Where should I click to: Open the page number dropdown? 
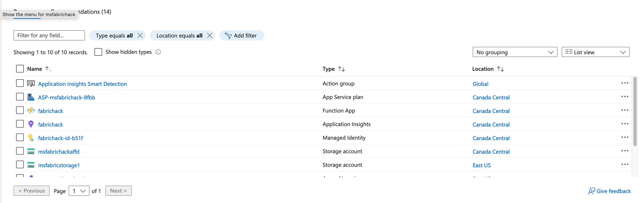click(79, 191)
